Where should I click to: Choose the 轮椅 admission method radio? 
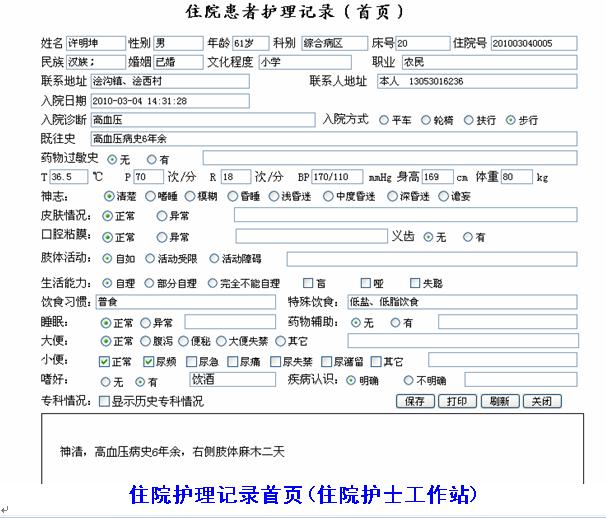pos(426,120)
